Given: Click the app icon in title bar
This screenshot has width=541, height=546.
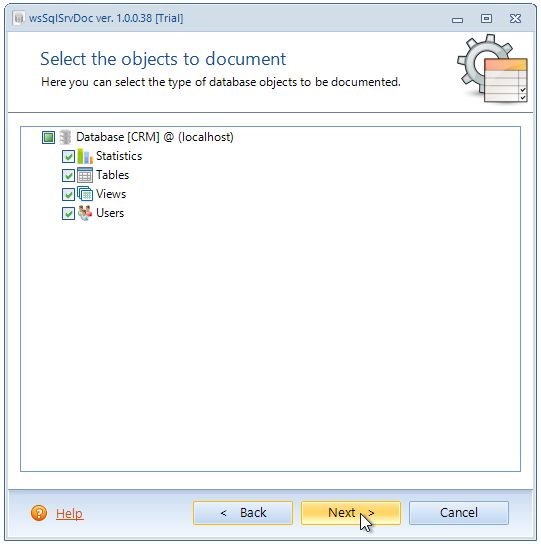Looking at the screenshot, I should coord(19,18).
